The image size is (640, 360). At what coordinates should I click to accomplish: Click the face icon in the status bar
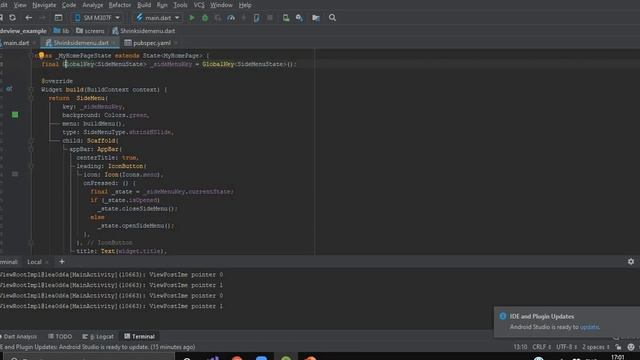point(631,347)
